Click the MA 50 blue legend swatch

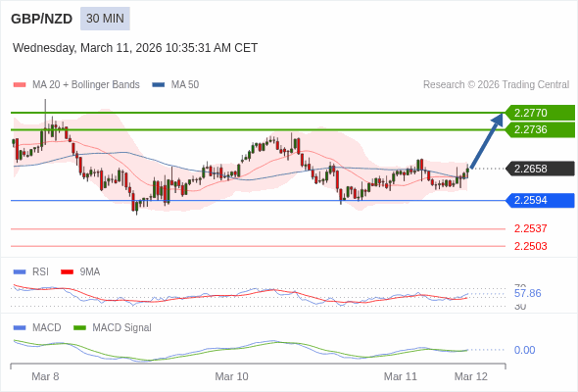(x=159, y=85)
